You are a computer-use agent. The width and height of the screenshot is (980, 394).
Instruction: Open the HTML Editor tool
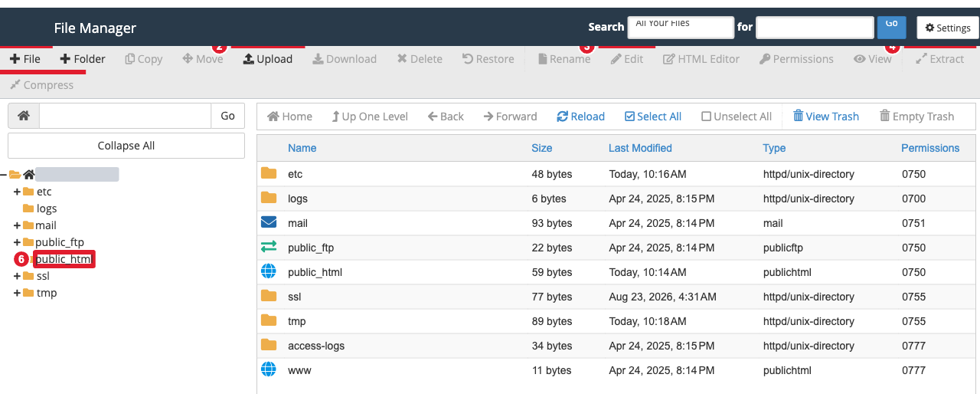(701, 59)
